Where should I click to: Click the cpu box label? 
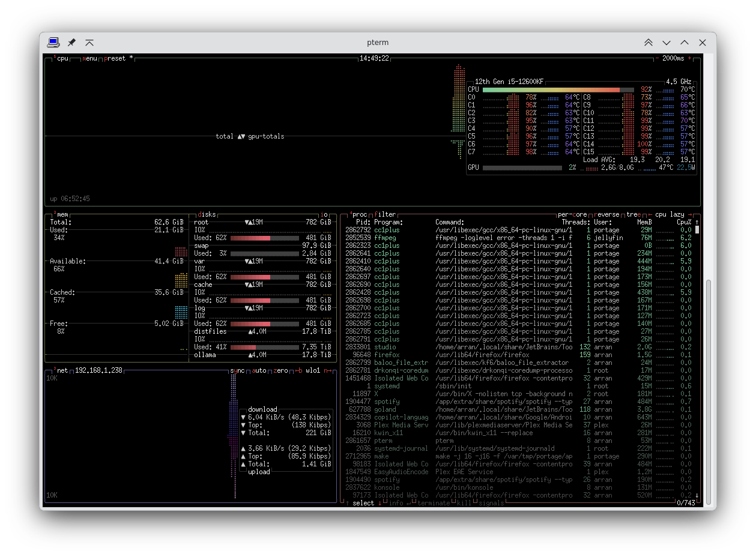pos(62,58)
